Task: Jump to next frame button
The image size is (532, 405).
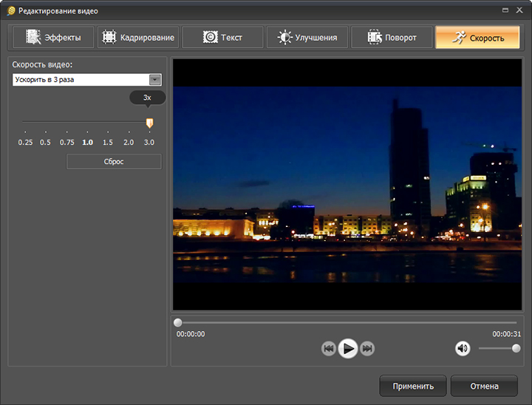Action: (x=367, y=348)
